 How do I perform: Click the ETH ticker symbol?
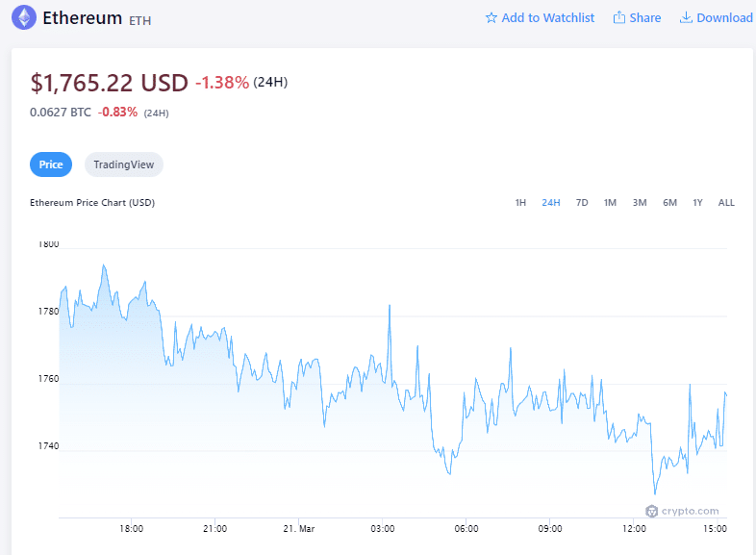tap(139, 21)
